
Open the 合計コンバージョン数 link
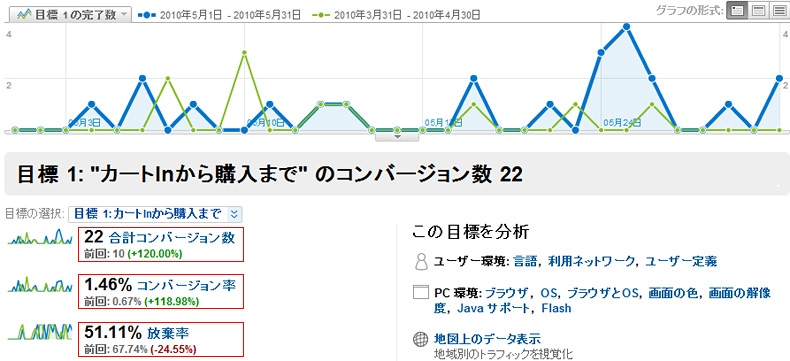(x=171, y=238)
